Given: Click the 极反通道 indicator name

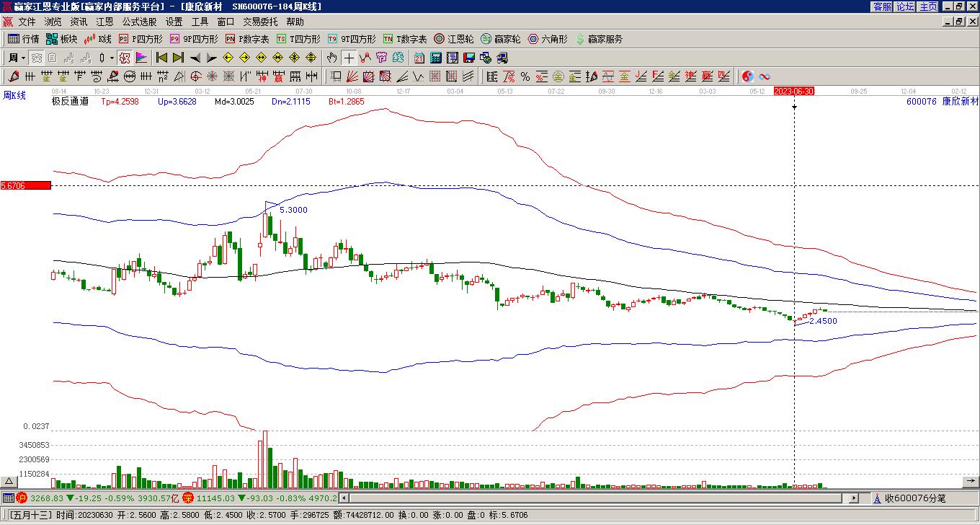Looking at the screenshot, I should [70, 102].
